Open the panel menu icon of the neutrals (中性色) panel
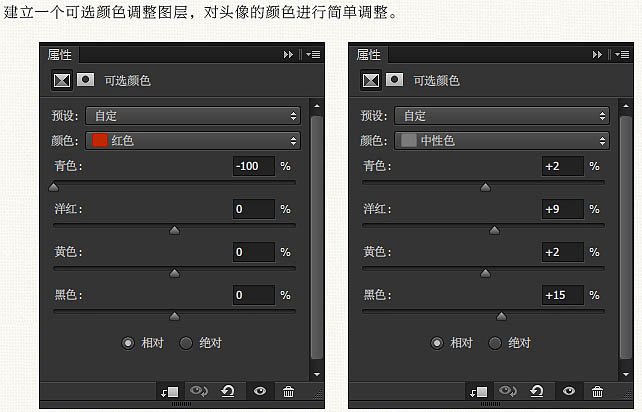The width and height of the screenshot is (642, 412). click(622, 55)
